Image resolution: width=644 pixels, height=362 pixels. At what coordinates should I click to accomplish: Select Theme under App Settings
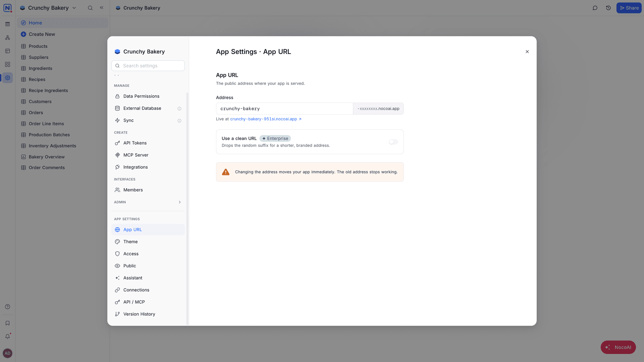pos(148,242)
